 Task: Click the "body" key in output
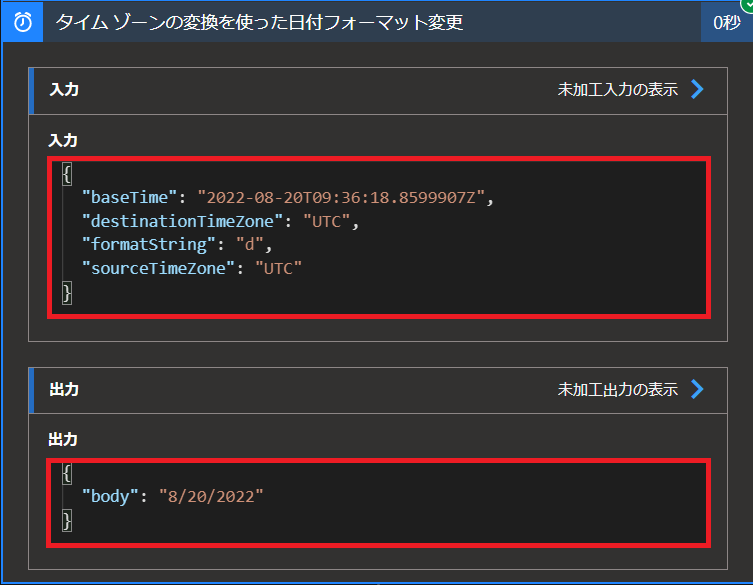coord(110,497)
